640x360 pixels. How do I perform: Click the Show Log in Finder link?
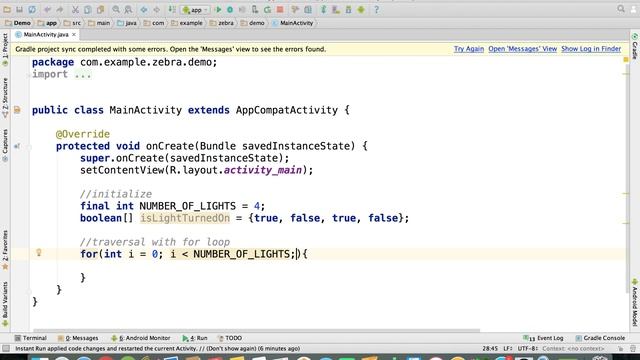[x=591, y=49]
